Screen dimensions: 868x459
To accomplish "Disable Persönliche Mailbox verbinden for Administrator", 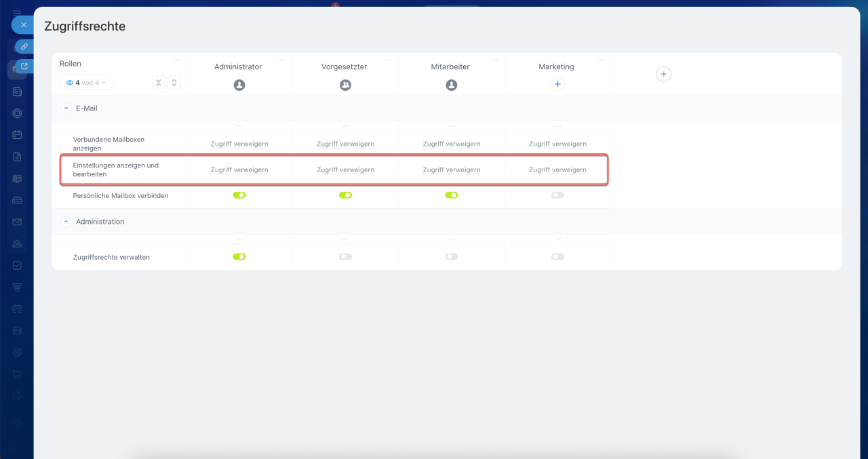I will click(239, 195).
